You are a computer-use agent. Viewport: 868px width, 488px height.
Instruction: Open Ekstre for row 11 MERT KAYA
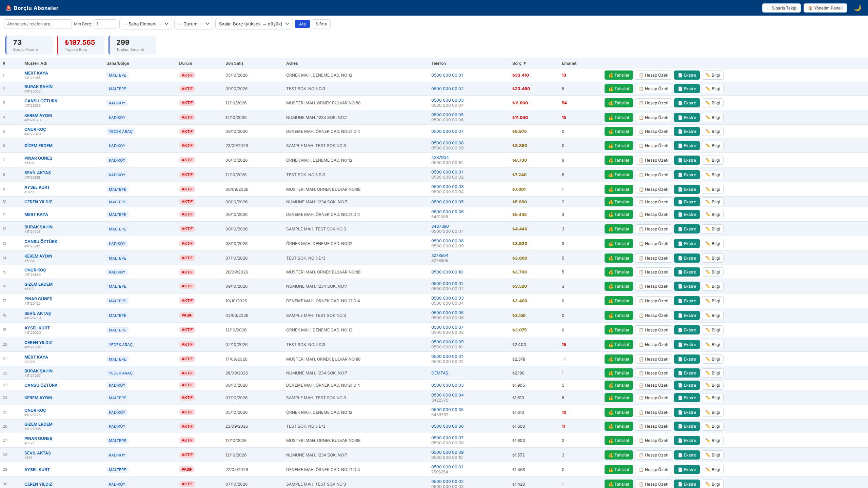(x=687, y=215)
